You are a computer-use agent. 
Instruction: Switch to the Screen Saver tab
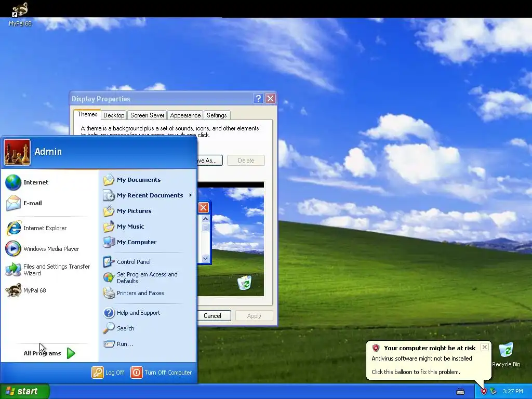pyautogui.click(x=147, y=115)
